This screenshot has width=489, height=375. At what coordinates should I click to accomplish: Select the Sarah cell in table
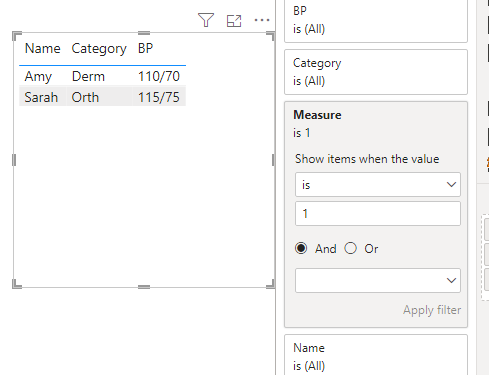click(41, 97)
